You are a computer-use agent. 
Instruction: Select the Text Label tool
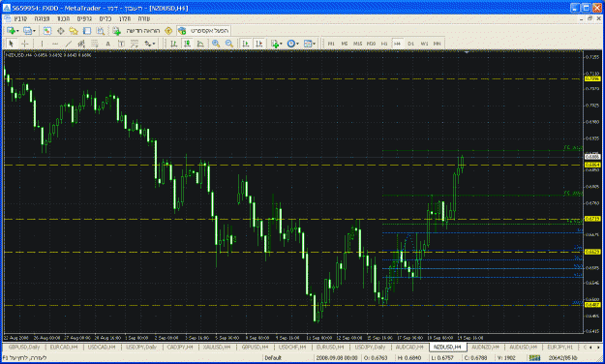click(121, 44)
